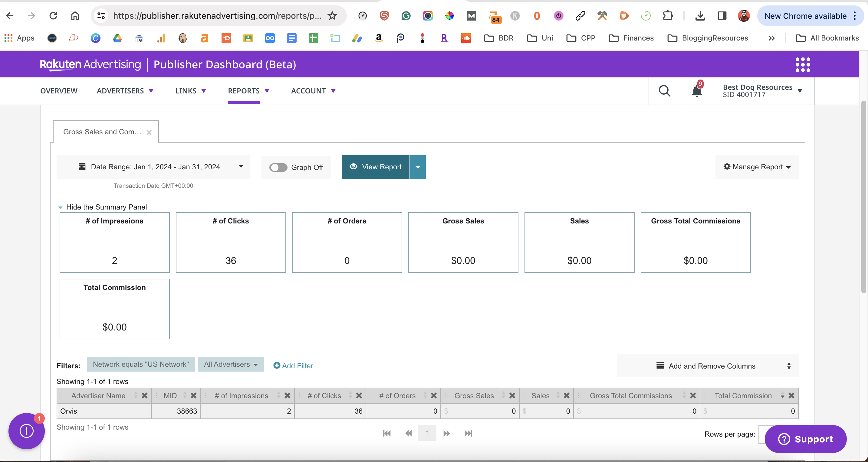This screenshot has height=462, width=868.
Task: Click the browser back arrow
Action: (x=10, y=15)
